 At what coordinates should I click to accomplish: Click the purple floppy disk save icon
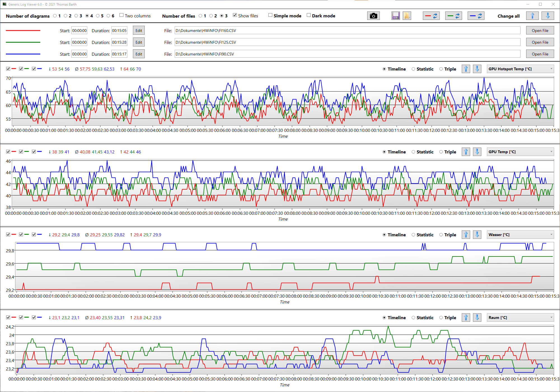(x=395, y=16)
